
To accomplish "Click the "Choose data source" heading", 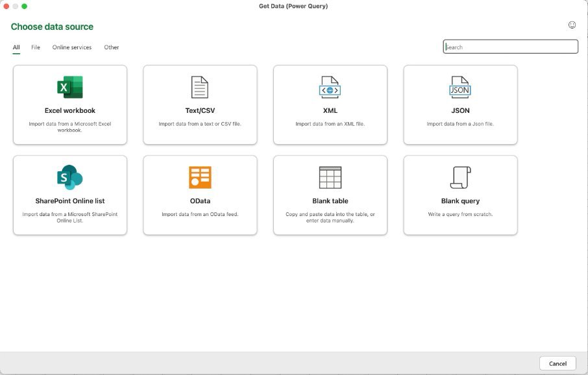I will (52, 27).
